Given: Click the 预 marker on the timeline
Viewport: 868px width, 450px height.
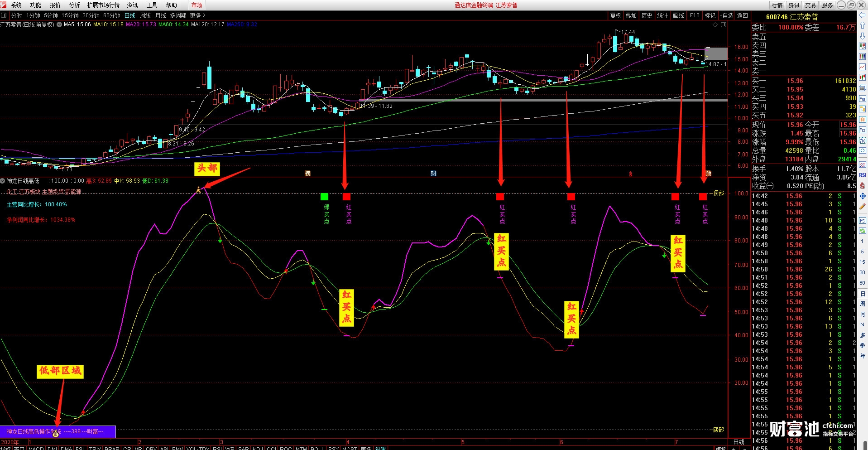Looking at the screenshot, I should click(709, 174).
